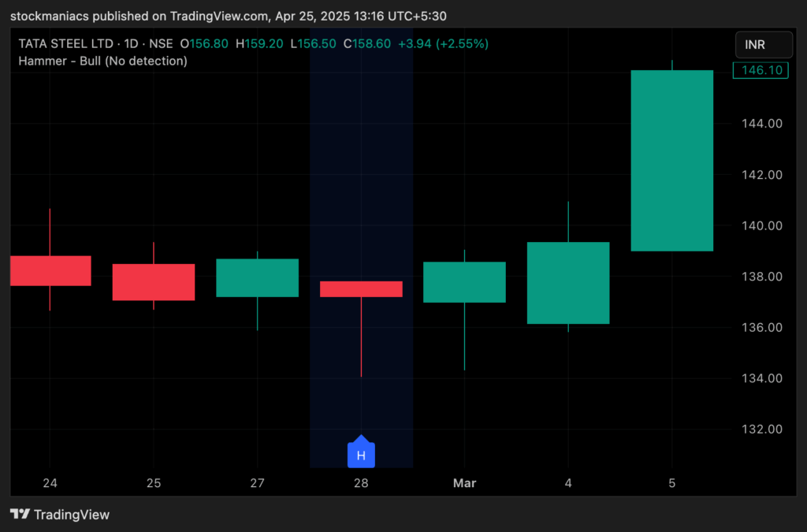Click the 25 date axis label
Viewport: 807px width, 532px height.
point(154,483)
